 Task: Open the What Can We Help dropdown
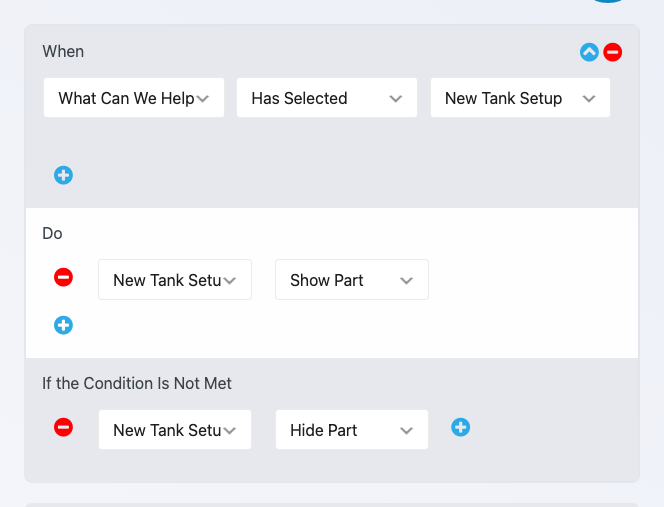click(x=134, y=98)
